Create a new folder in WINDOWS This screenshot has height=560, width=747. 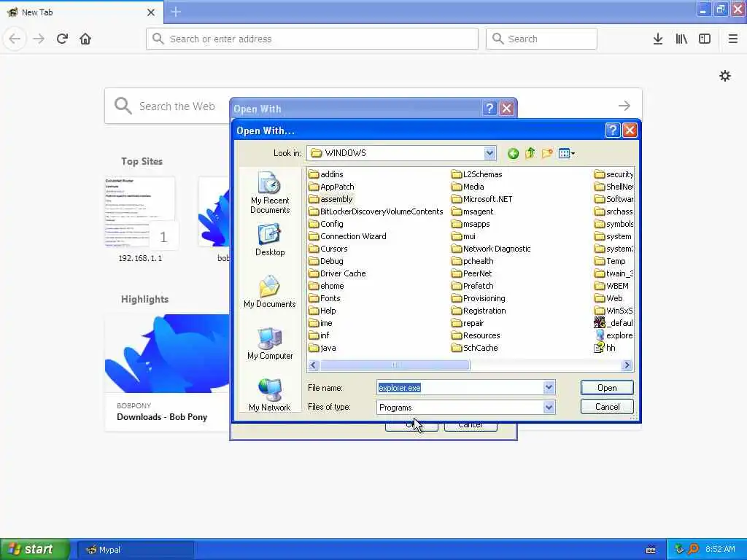[x=547, y=153]
